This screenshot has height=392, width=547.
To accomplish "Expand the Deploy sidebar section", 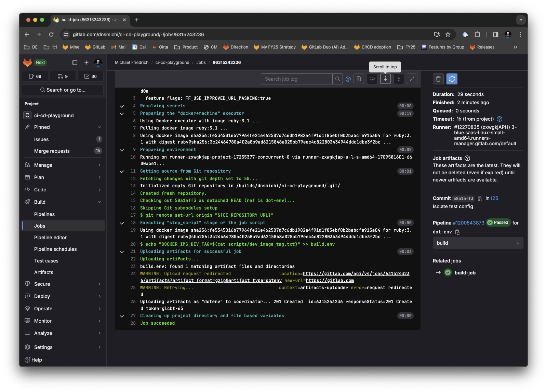I will pyautogui.click(x=63, y=296).
